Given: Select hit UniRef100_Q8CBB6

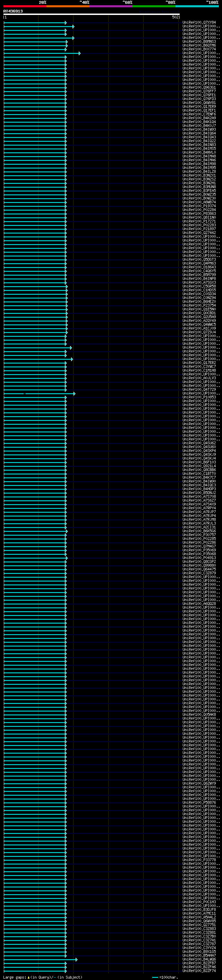Looking at the screenshot, I should pos(199,470).
